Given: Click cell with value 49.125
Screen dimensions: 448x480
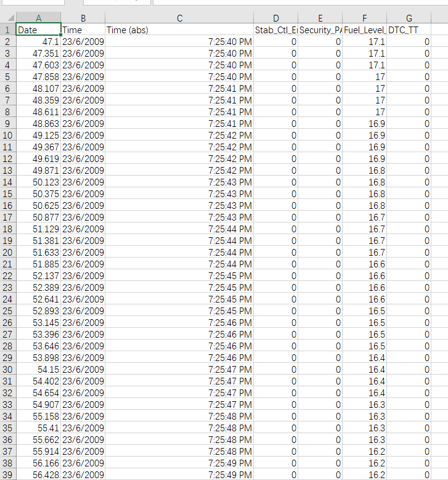Looking at the screenshot, I should tap(38, 136).
